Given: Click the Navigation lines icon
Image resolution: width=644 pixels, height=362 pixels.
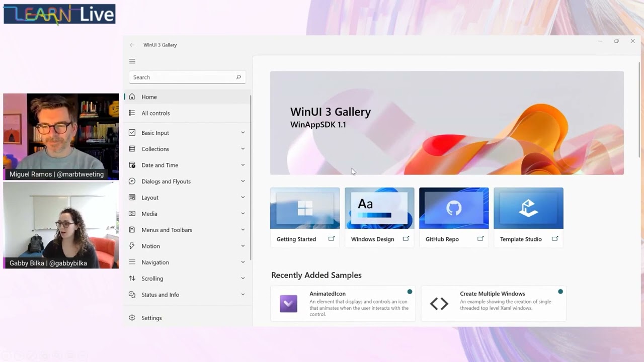Looking at the screenshot, I should pyautogui.click(x=132, y=262).
